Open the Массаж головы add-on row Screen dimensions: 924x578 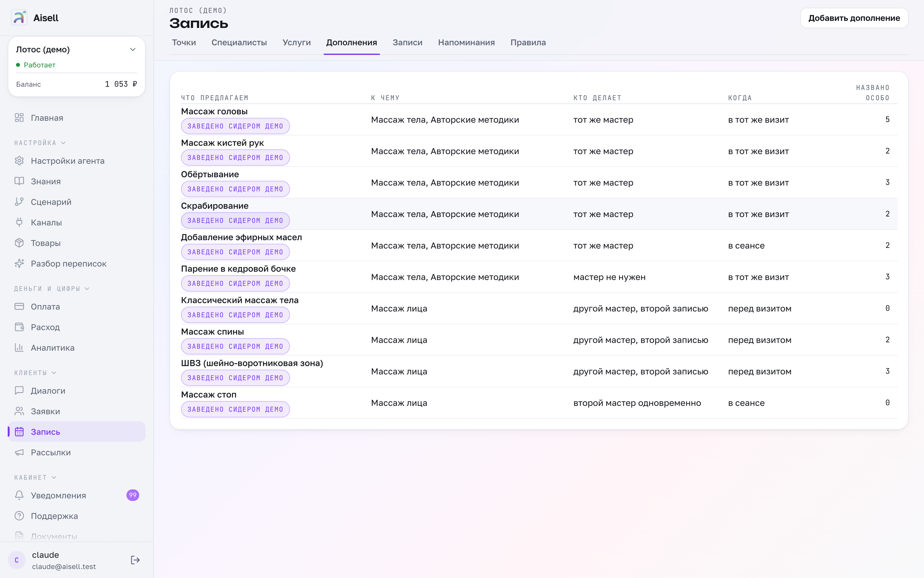pyautogui.click(x=539, y=120)
